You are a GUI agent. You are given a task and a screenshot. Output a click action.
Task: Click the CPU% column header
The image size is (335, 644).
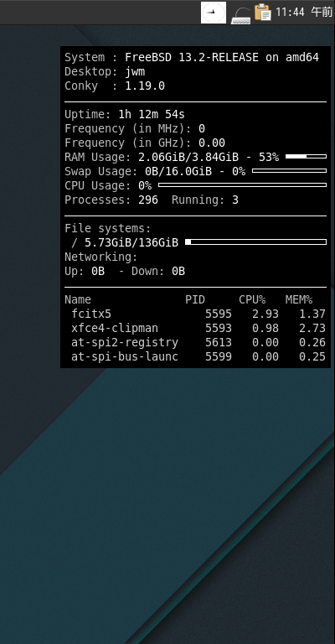pyautogui.click(x=252, y=300)
